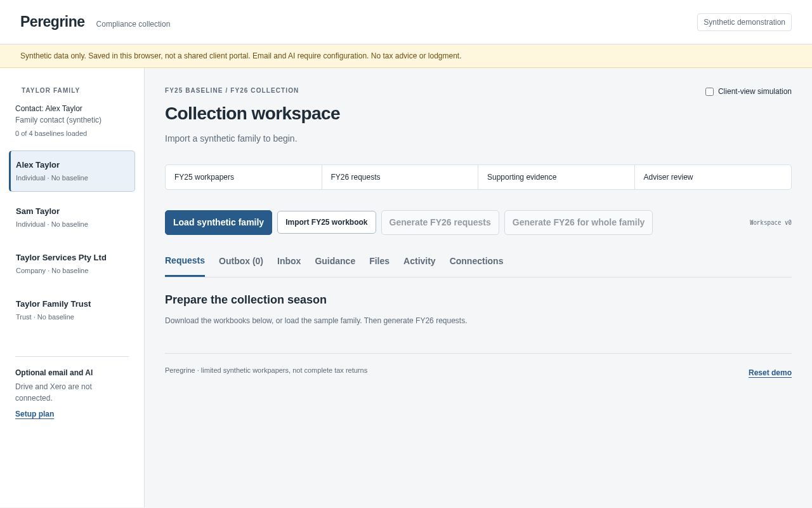
Task: Click Generate FY26 for whole family
Action: coord(579,222)
